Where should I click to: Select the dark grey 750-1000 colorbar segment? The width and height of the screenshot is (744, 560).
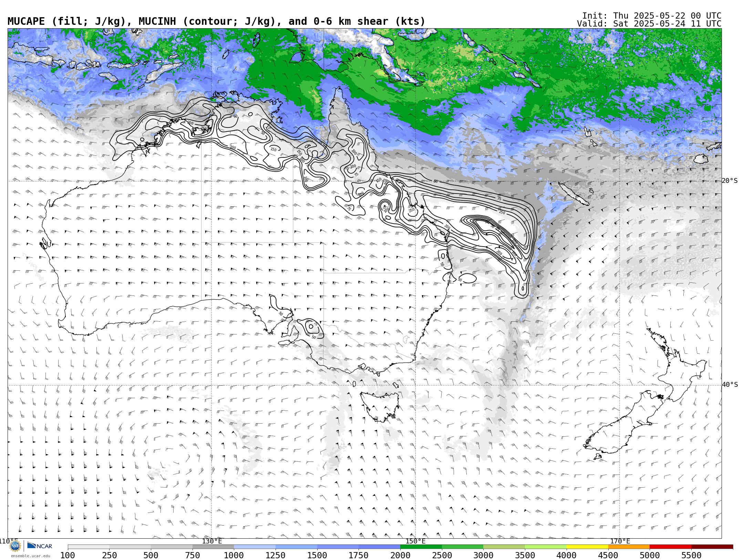(213, 547)
